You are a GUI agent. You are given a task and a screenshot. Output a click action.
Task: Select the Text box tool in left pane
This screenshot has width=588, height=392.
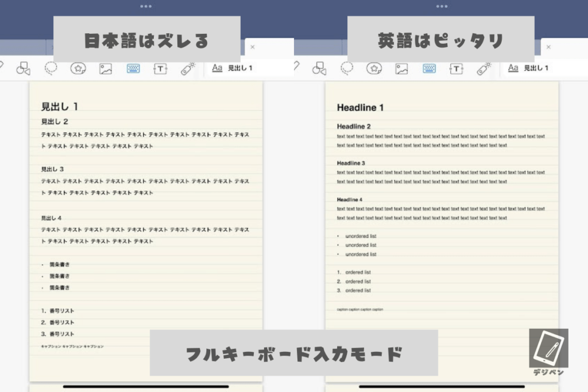tap(160, 69)
